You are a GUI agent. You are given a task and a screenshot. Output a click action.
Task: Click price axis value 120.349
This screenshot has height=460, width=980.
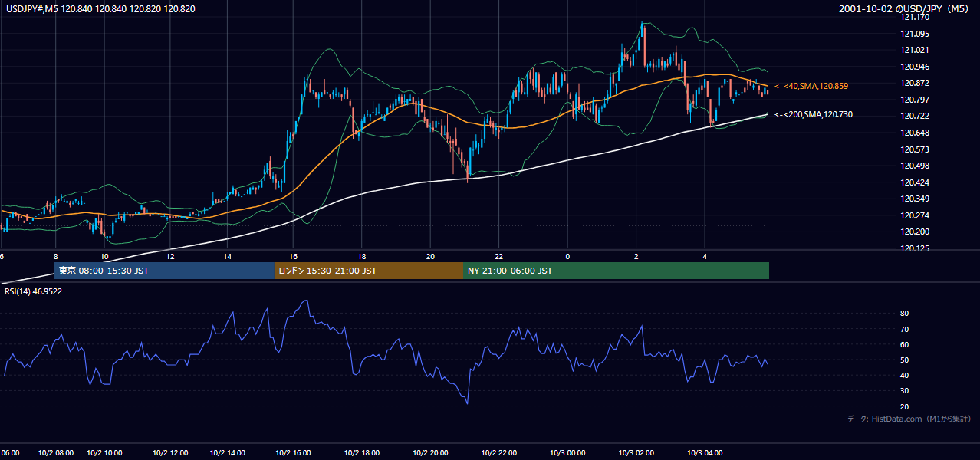click(x=916, y=199)
